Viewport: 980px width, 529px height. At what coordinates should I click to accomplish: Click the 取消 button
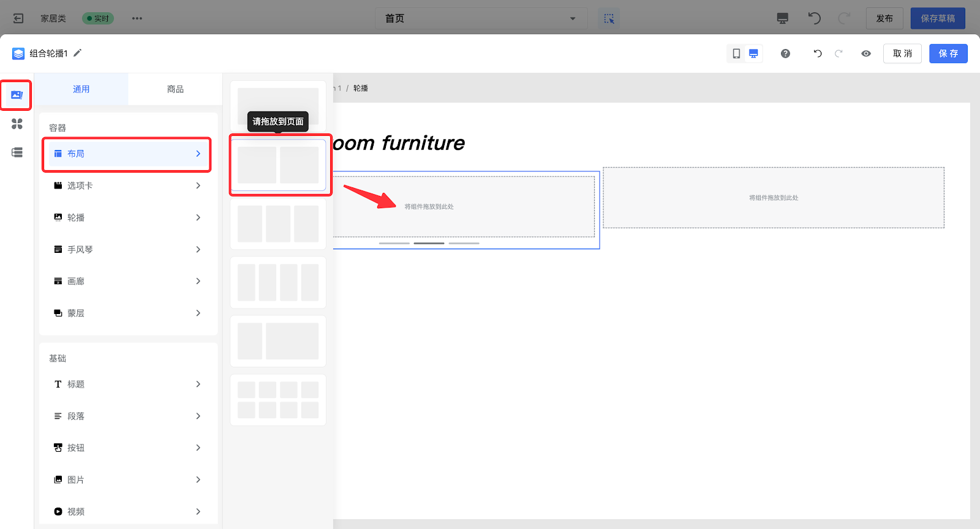(x=902, y=54)
